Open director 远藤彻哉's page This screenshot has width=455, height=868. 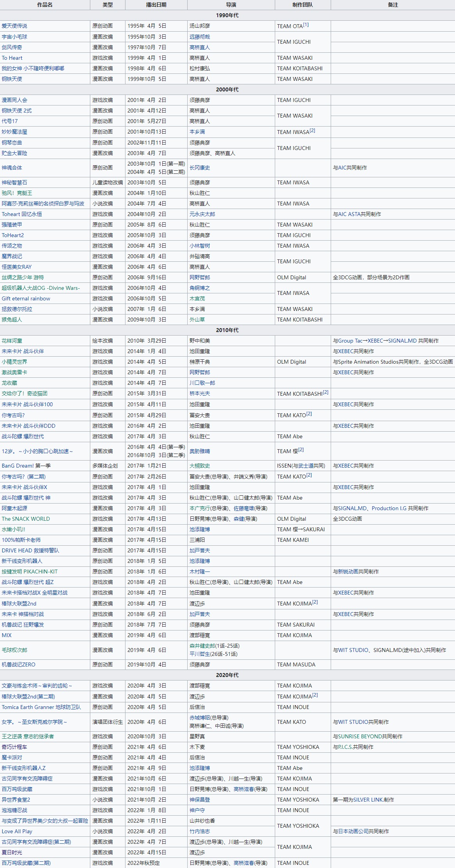pyautogui.click(x=200, y=37)
